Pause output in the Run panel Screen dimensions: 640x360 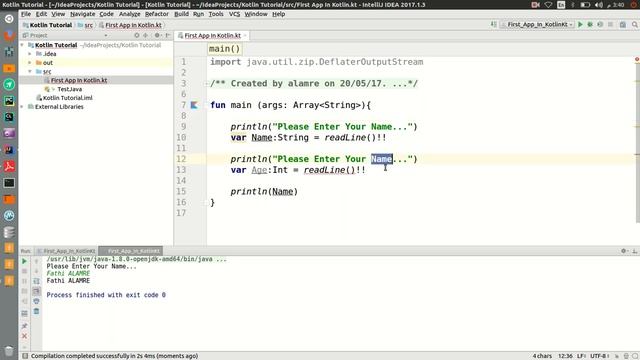[24, 281]
